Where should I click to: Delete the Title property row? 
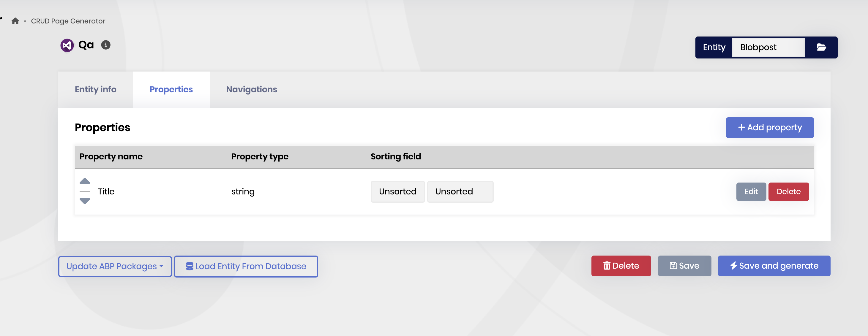(x=788, y=191)
